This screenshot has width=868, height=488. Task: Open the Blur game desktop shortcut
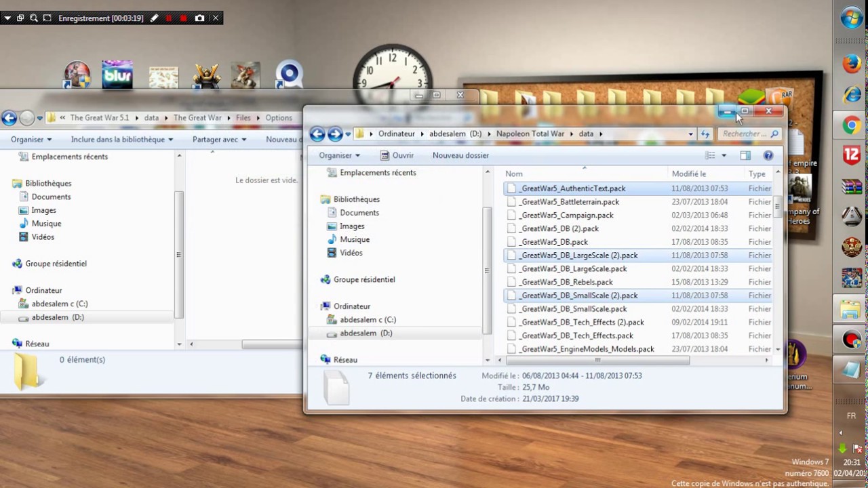(117, 75)
